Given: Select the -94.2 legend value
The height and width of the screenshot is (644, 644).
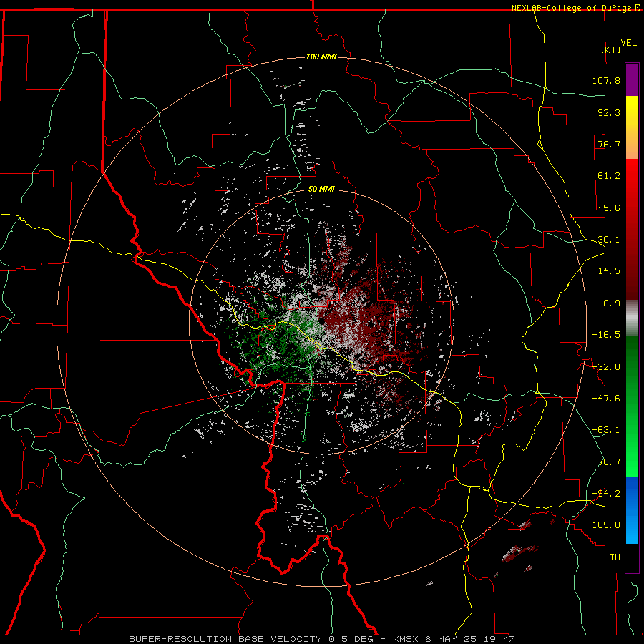Looking at the screenshot, I should 606,493.
